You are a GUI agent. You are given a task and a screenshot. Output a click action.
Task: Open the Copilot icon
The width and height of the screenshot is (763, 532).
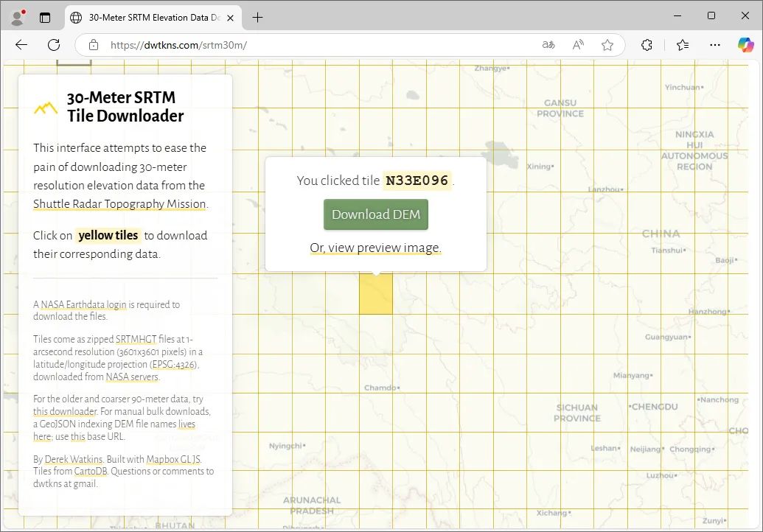[x=745, y=45]
